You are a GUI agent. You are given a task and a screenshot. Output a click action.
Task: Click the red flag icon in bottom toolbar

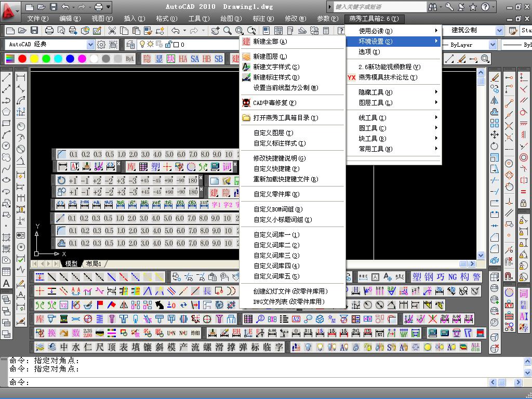100,305
